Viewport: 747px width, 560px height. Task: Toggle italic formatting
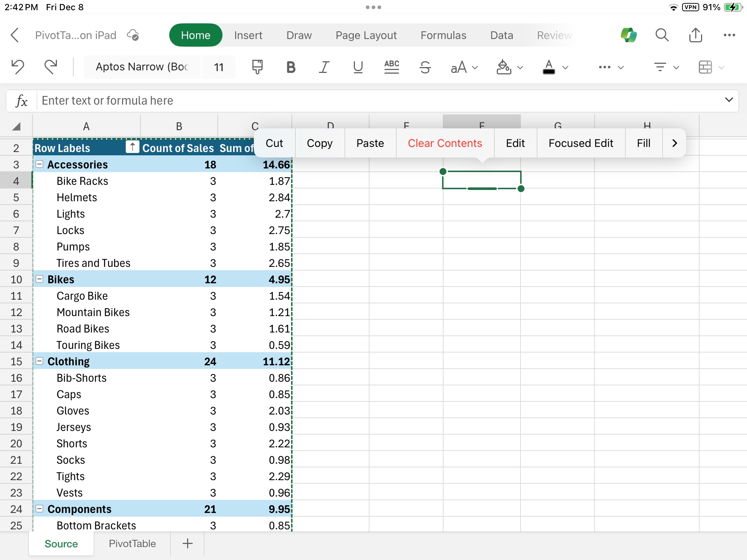click(x=324, y=67)
